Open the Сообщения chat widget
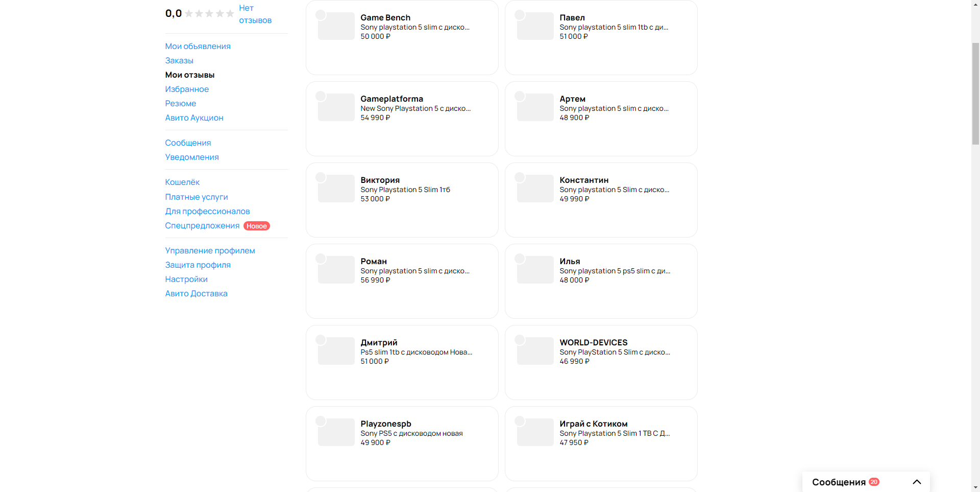 point(866,482)
